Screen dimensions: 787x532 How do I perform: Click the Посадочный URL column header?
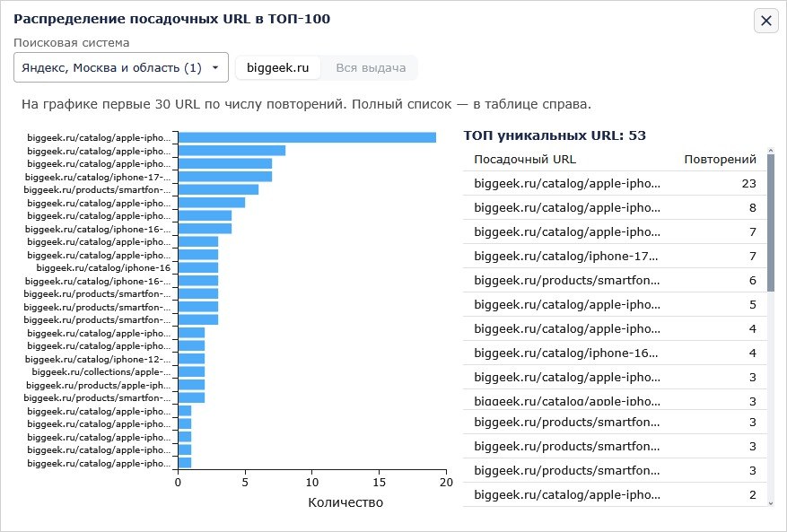click(524, 159)
